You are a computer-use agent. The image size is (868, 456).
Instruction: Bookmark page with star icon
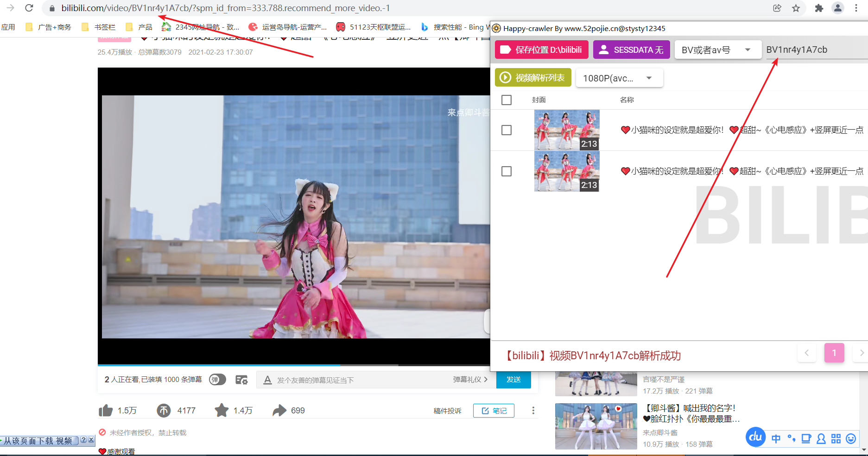(x=796, y=8)
